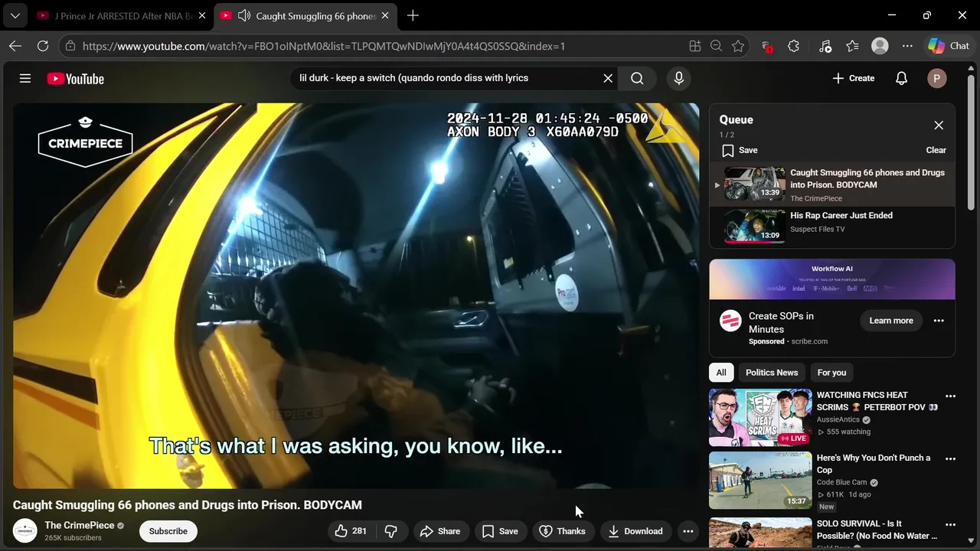
Task: Open a new browser tab
Action: pyautogui.click(x=413, y=15)
